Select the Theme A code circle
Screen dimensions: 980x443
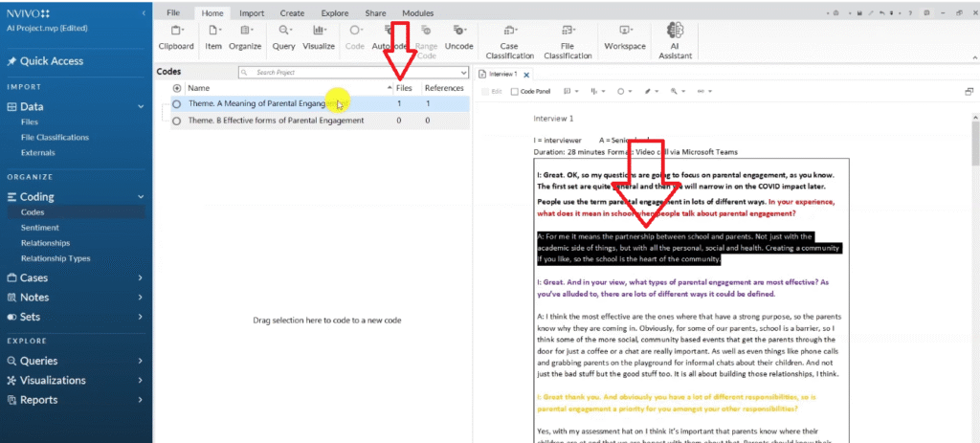[177, 103]
